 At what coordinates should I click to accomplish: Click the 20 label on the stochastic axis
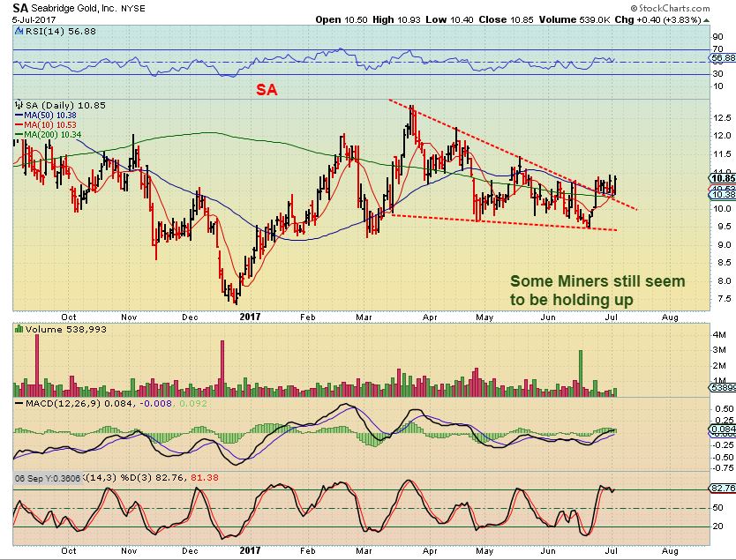click(x=717, y=526)
